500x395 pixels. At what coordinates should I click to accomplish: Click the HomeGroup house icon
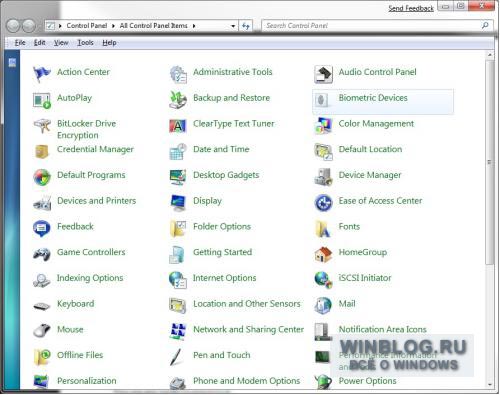point(323,254)
